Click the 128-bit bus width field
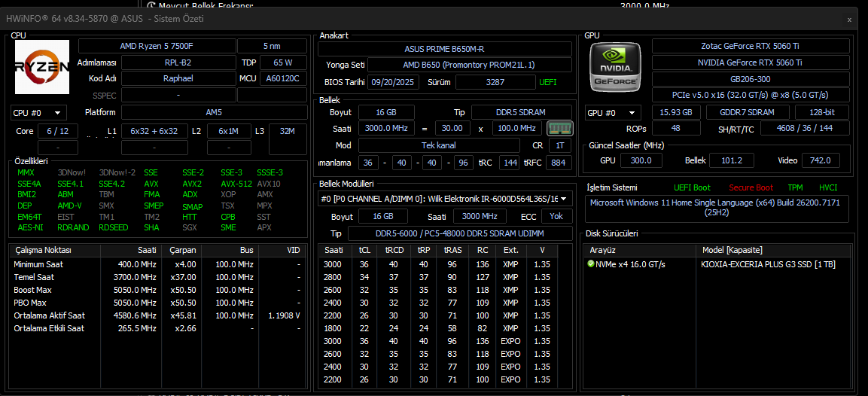 [x=822, y=112]
